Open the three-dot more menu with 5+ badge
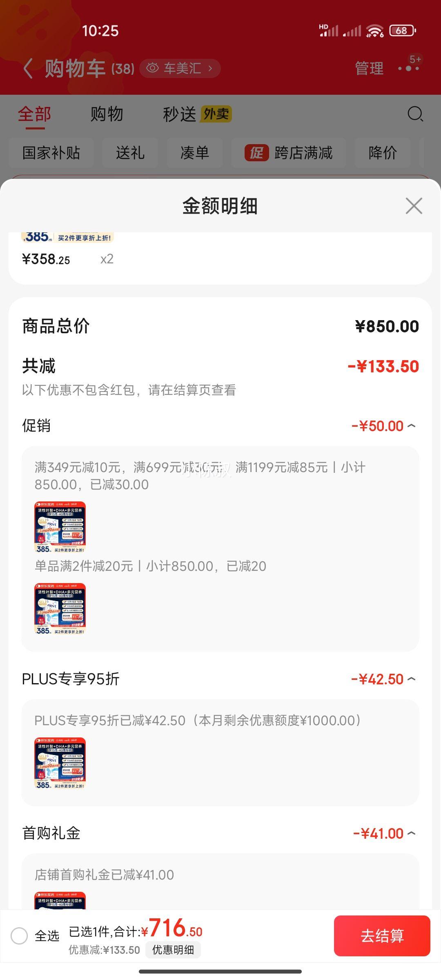 (409, 67)
